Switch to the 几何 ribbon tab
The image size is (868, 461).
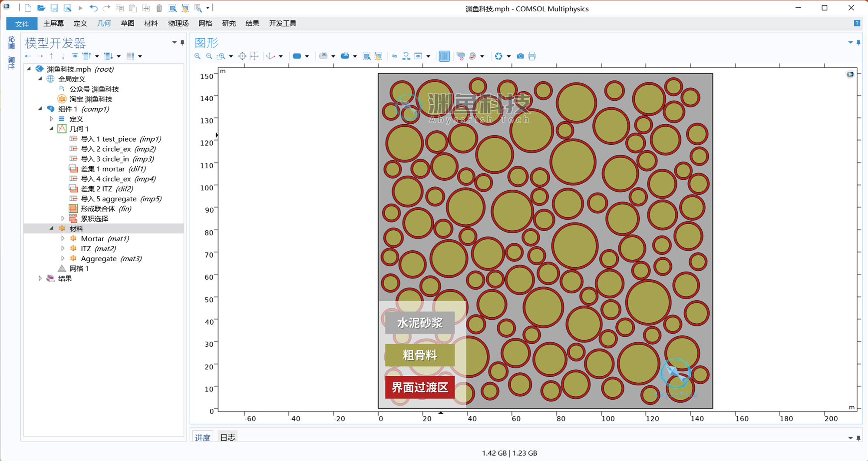click(x=104, y=23)
